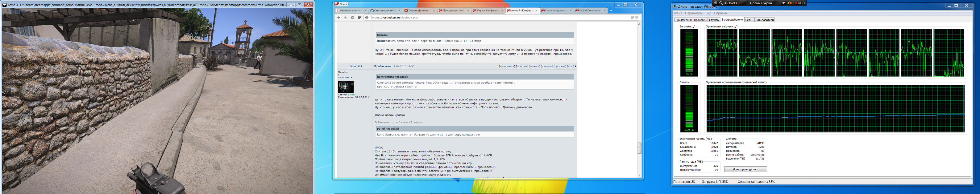The height and width of the screenshot is (194, 980).
Task: Click the heart bookmark icon in address bar
Action: point(637,18)
